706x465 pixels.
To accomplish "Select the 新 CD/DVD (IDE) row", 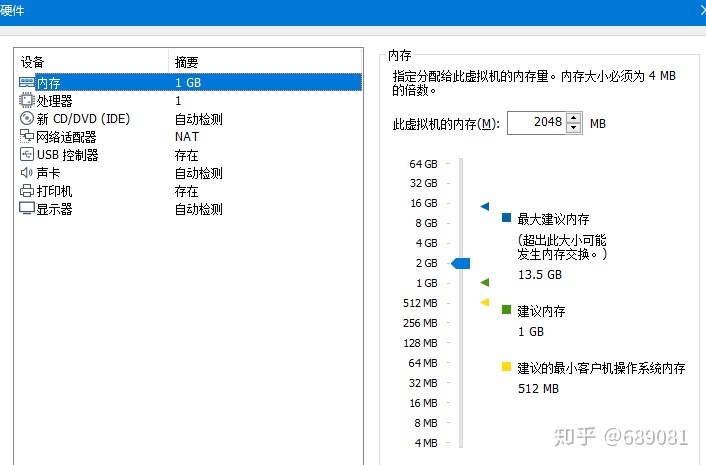I will tap(190, 118).
